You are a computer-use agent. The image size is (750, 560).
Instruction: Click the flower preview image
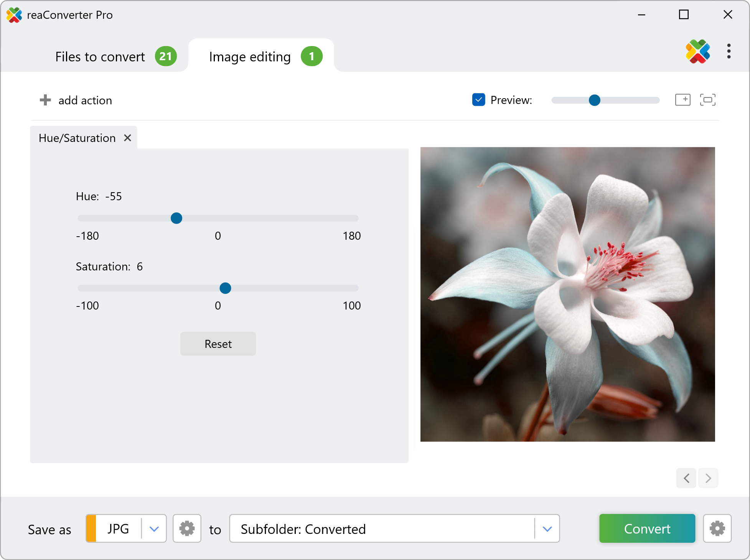point(567,294)
